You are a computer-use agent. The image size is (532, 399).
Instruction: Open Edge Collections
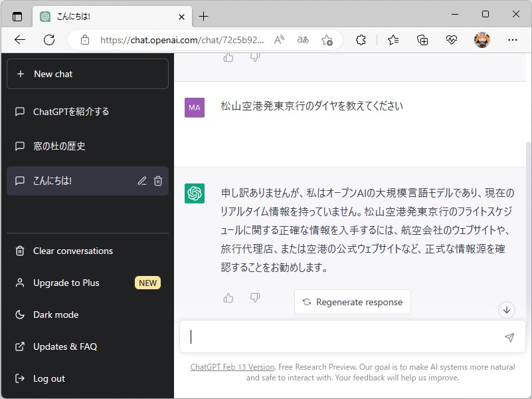(x=422, y=40)
